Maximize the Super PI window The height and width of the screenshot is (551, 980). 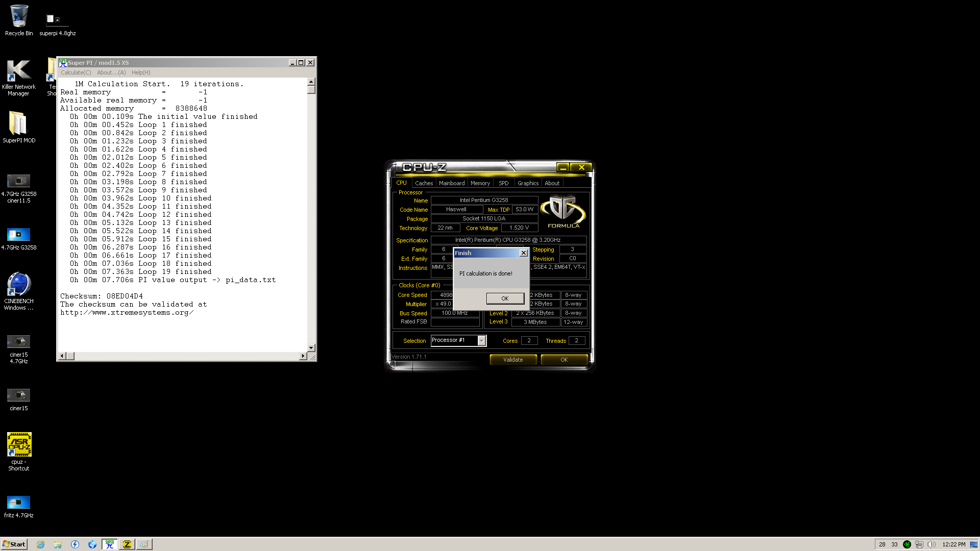(301, 63)
